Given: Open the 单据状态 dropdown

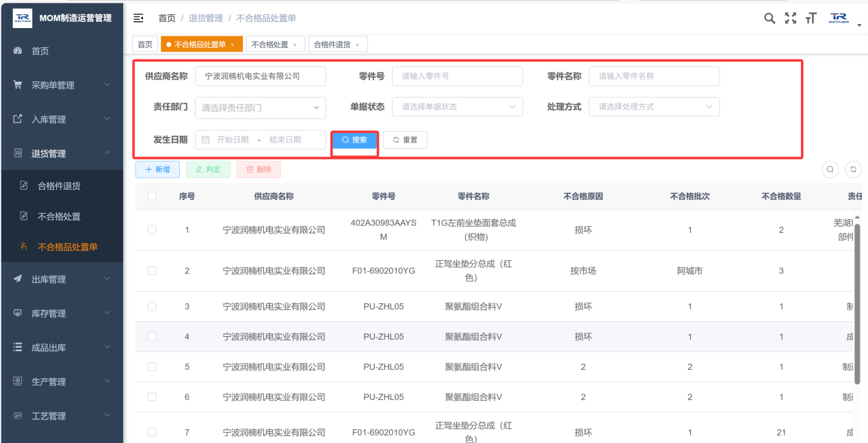Looking at the screenshot, I should point(457,107).
